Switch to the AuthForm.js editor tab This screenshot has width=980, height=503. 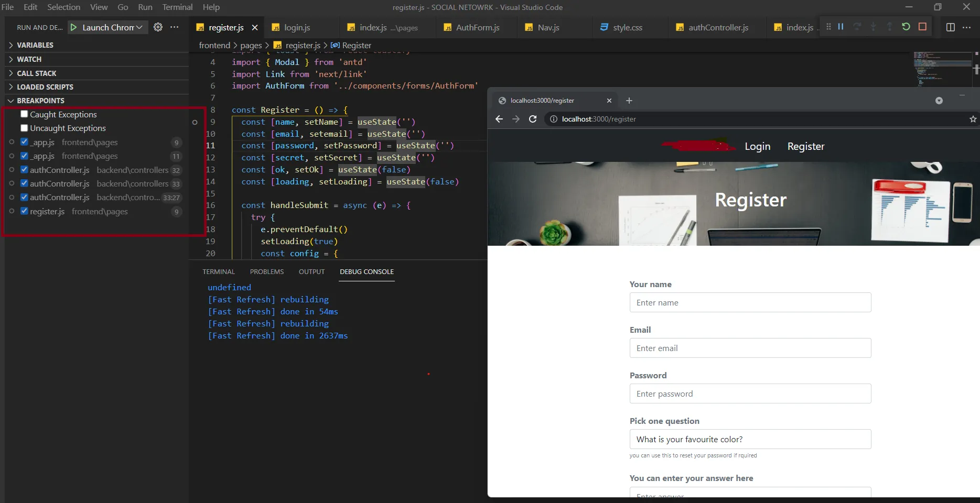tap(477, 27)
